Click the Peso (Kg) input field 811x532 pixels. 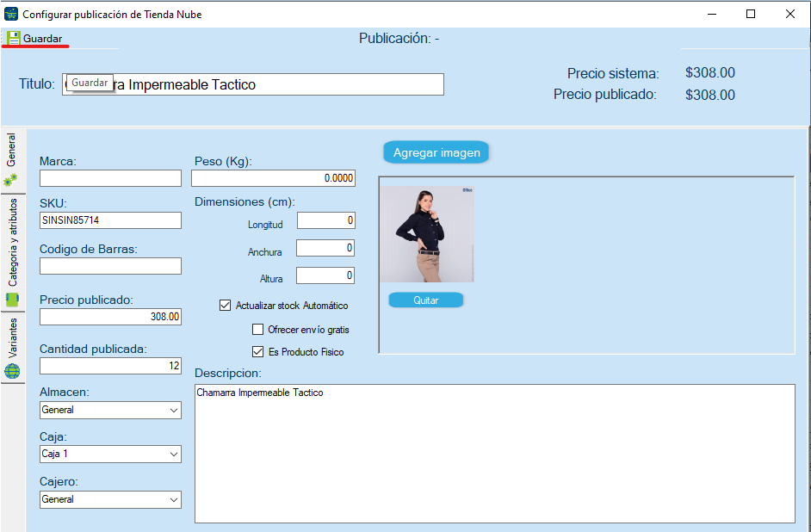pos(273,178)
